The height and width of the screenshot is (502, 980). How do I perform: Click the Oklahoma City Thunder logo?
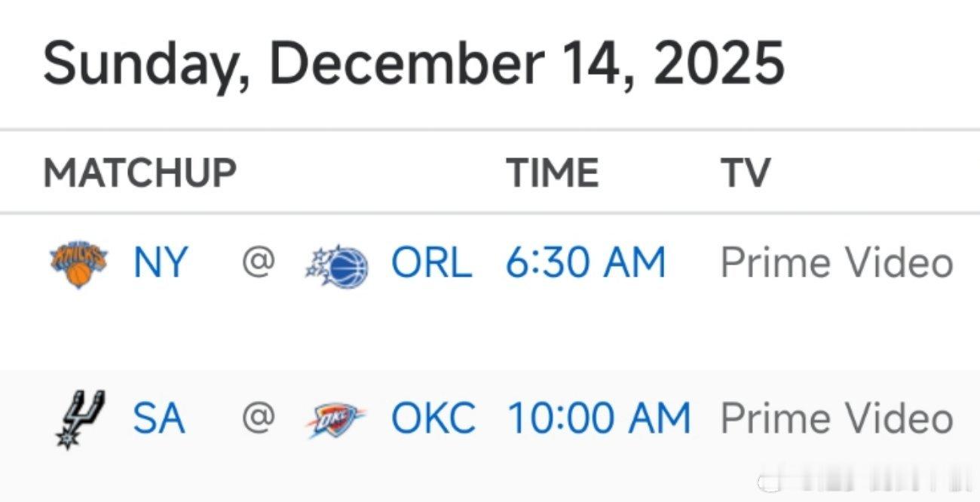pos(336,419)
